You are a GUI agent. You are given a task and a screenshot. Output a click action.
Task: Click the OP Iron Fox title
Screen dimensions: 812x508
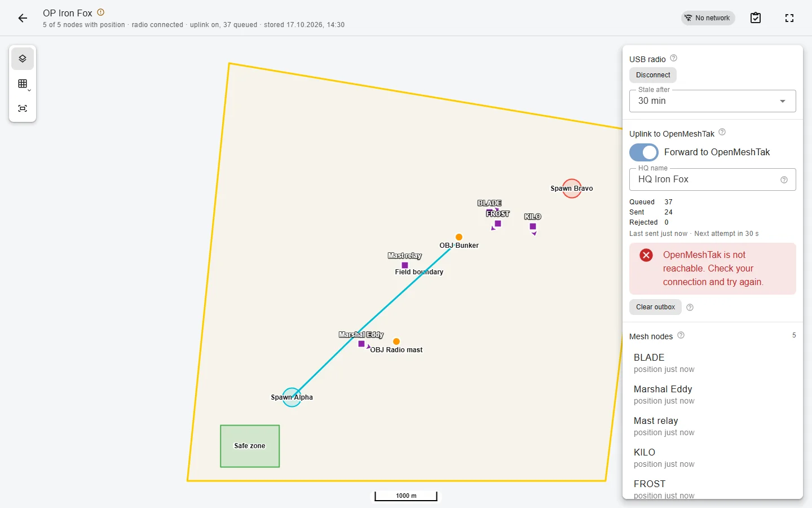click(x=68, y=13)
